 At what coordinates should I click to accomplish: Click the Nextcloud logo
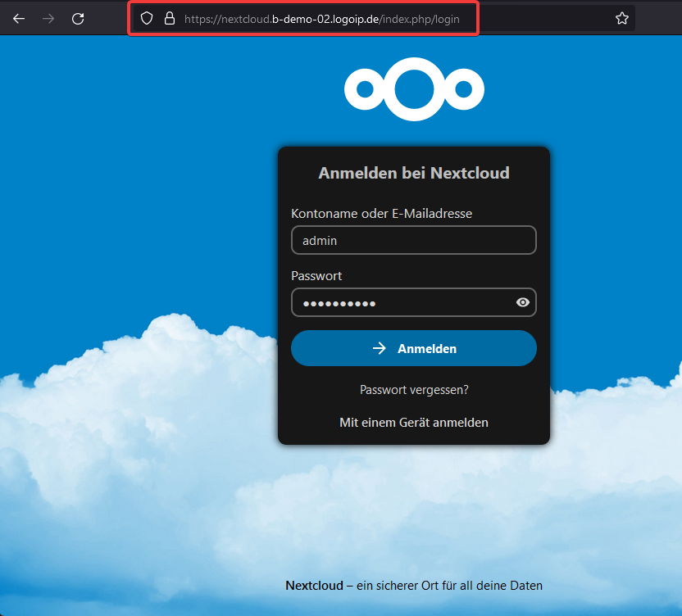(414, 89)
